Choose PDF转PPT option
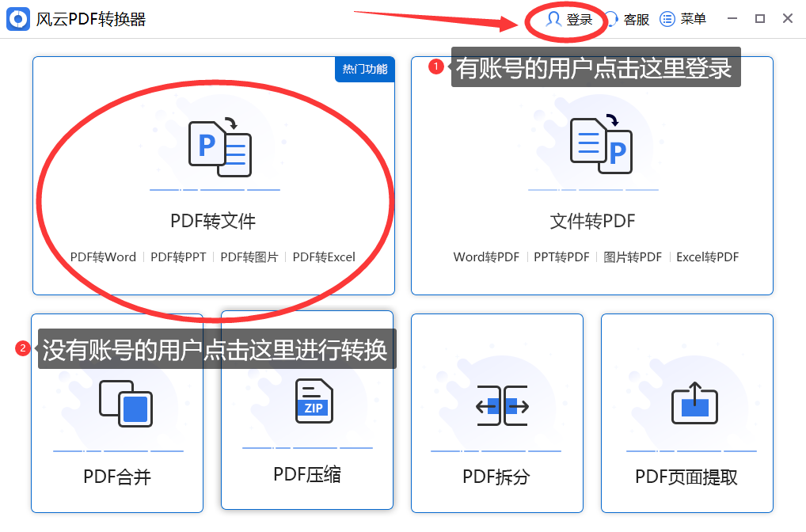The image size is (806, 532). pyautogui.click(x=178, y=257)
